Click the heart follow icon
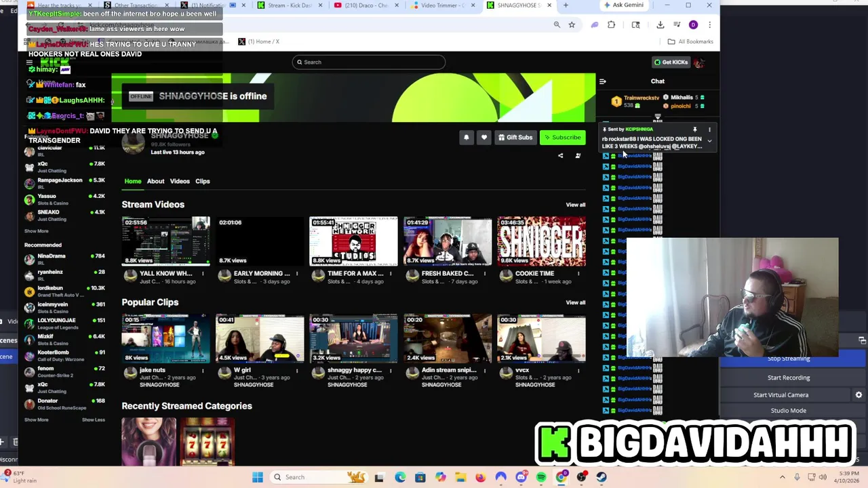868x488 pixels. [484, 138]
